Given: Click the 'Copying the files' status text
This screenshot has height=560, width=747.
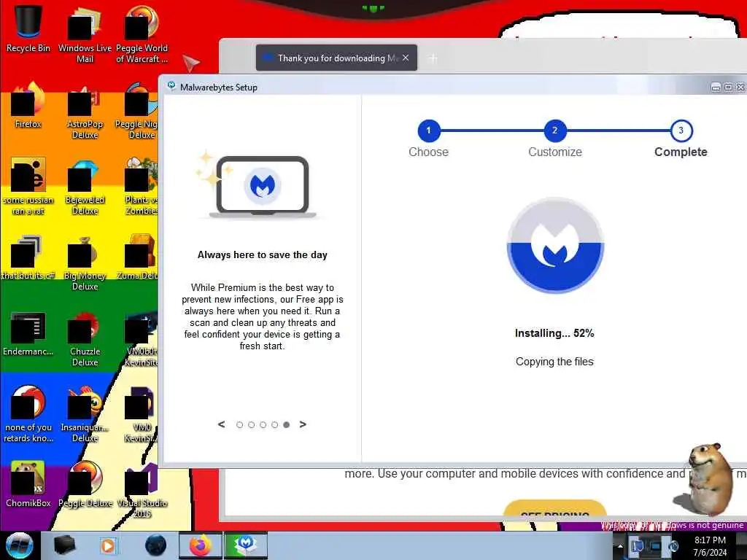Looking at the screenshot, I should pyautogui.click(x=554, y=362).
